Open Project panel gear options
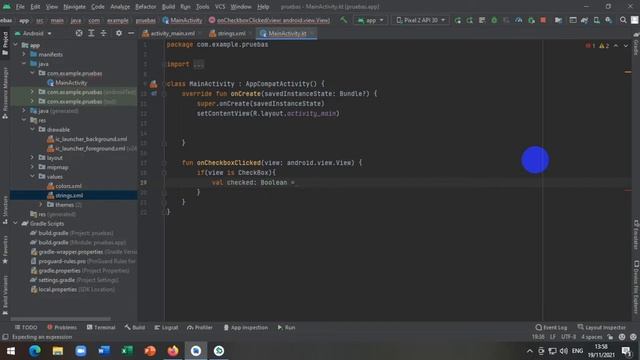 118,33
